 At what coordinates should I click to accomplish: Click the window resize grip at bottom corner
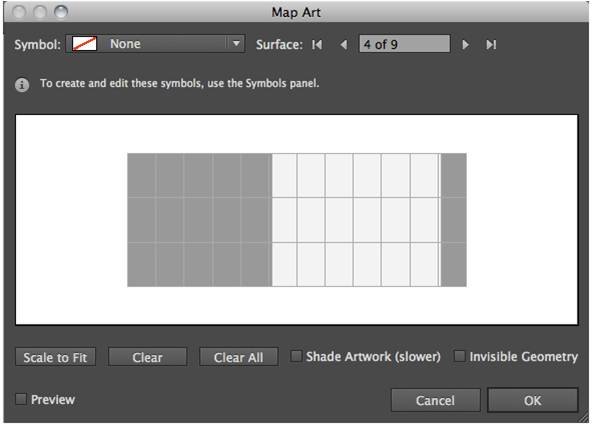pos(583,418)
